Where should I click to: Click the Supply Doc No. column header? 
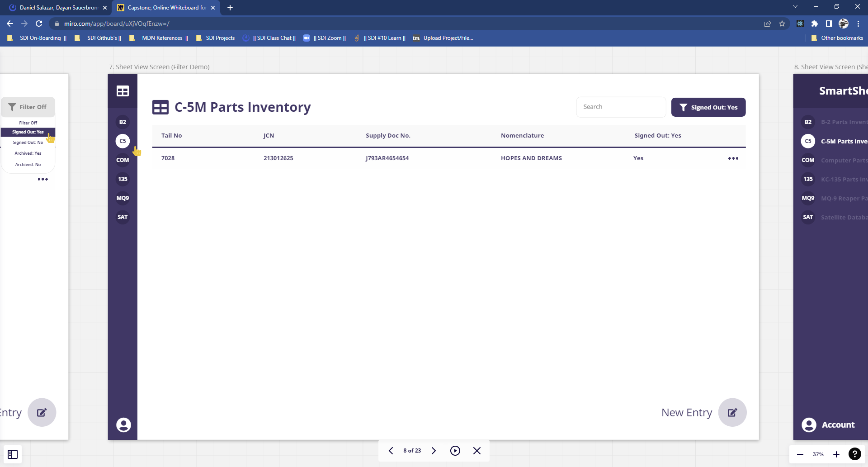pos(388,135)
